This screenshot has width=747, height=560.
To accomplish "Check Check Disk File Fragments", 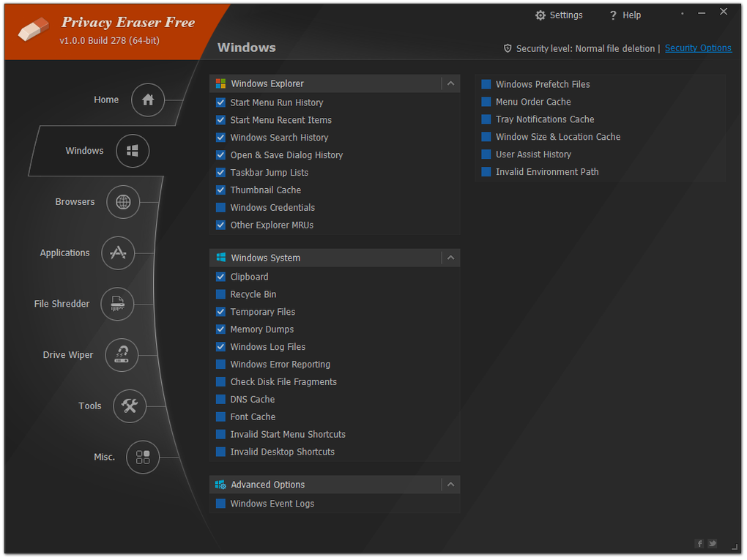I will click(220, 382).
